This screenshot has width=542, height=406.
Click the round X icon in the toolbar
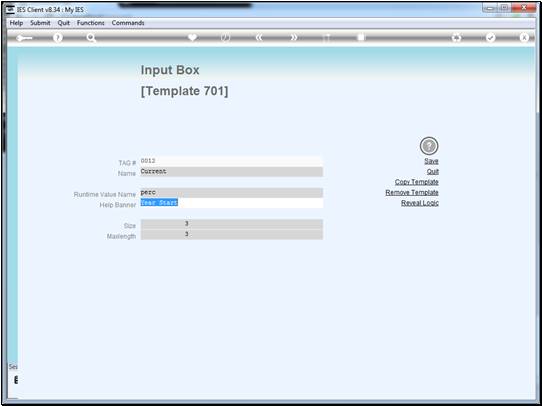(524, 38)
